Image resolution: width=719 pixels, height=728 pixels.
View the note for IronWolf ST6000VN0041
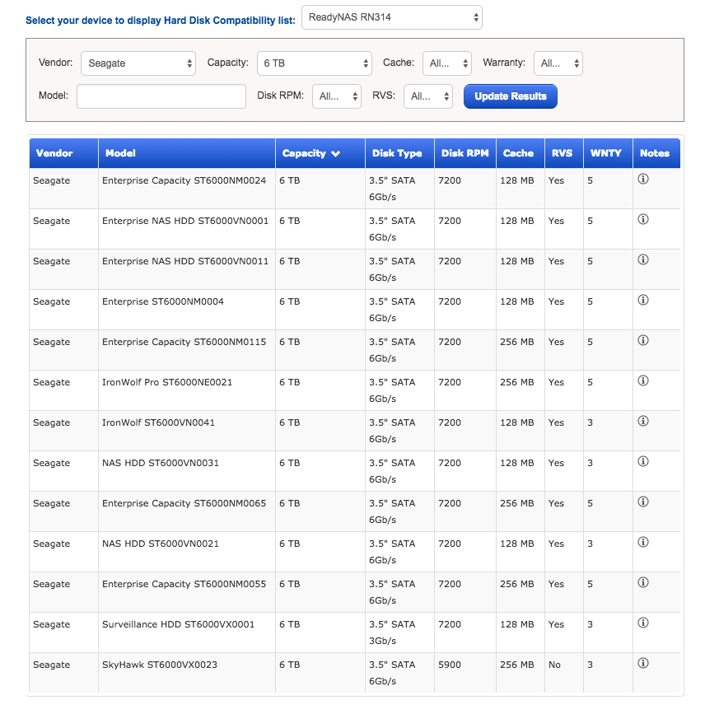(x=643, y=421)
